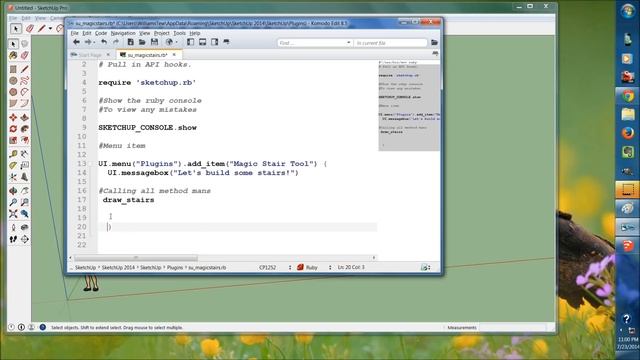Select the SketchUp Zoom Extents tool

click(13, 213)
